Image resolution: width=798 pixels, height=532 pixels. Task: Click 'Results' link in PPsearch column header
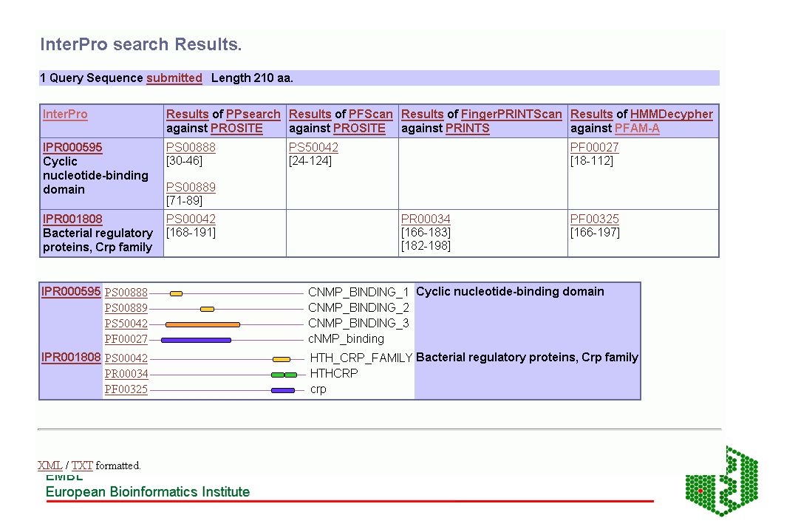(x=187, y=114)
